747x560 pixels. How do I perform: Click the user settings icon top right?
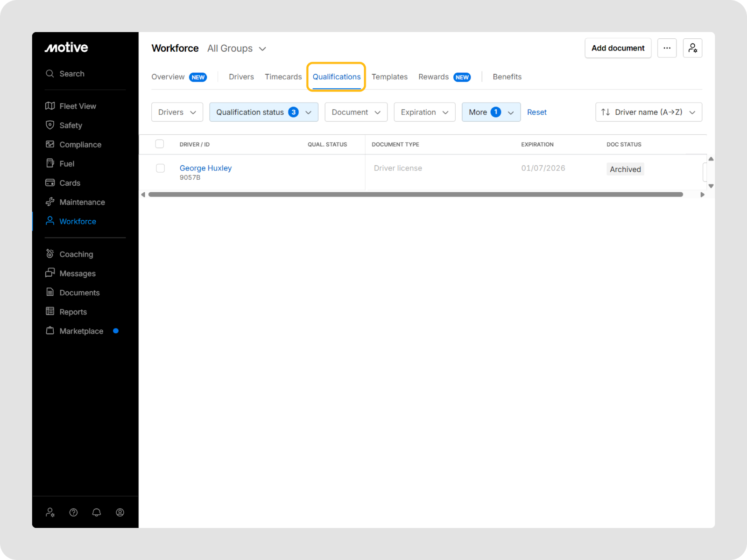692,48
